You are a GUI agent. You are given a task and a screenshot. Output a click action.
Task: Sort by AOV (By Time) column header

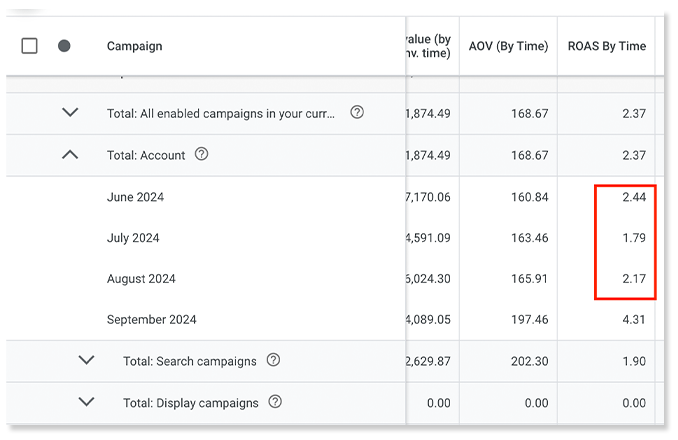tap(506, 46)
